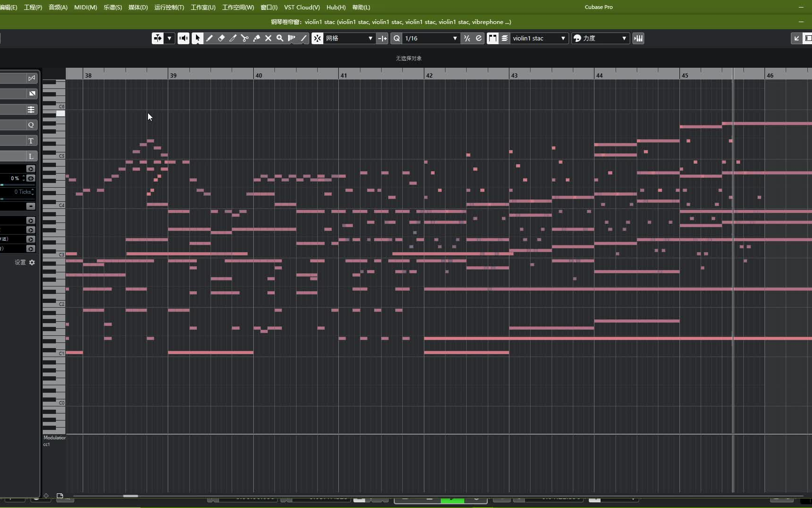
Task: Select the Split scissors tool
Action: tap(245, 38)
